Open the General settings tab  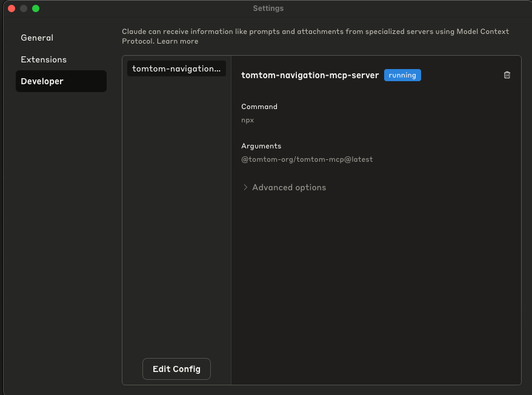pos(37,38)
